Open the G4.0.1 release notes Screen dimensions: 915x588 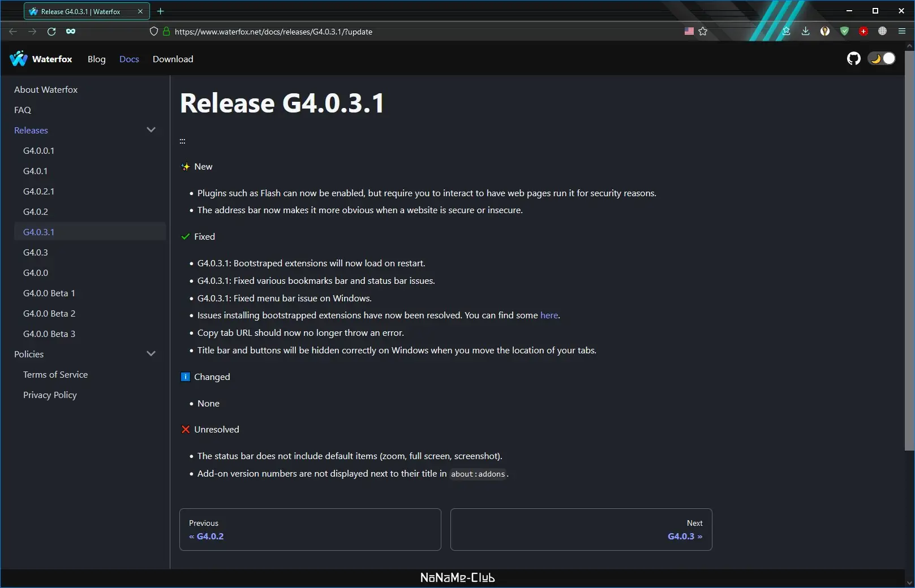[x=36, y=171]
